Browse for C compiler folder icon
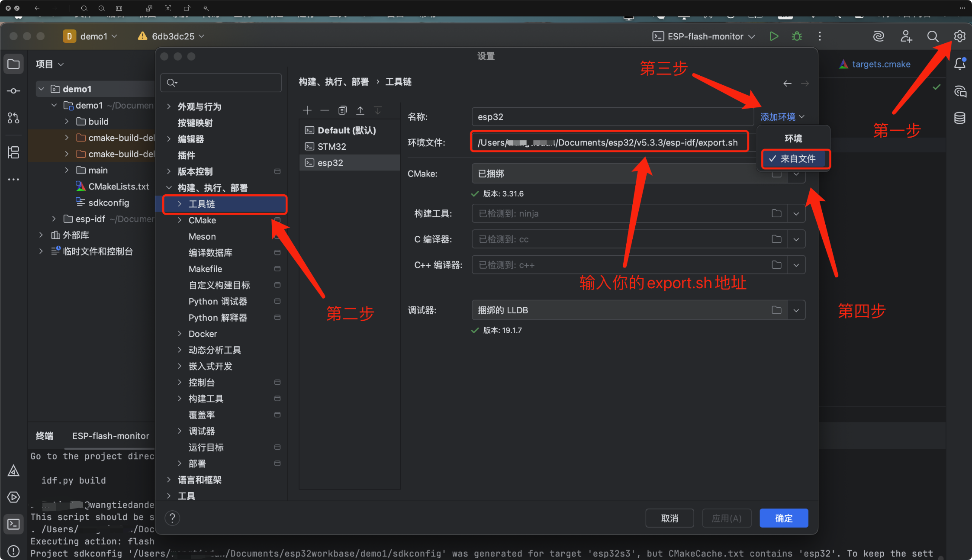 (776, 239)
